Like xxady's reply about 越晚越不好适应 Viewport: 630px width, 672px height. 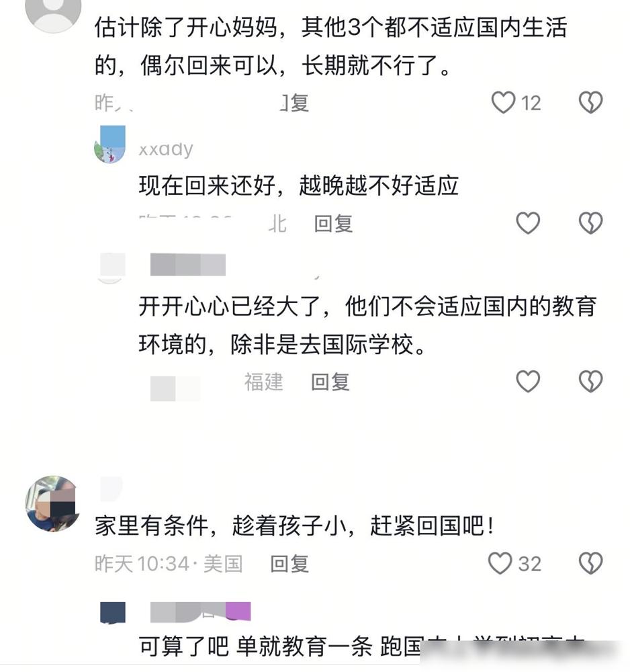pos(528,223)
